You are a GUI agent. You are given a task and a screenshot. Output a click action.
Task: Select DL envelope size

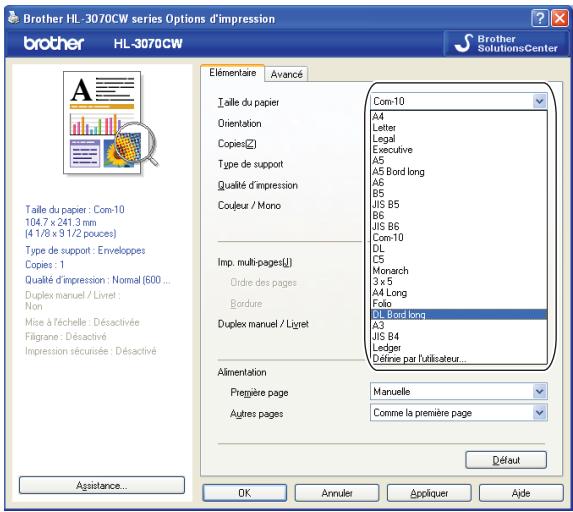click(x=459, y=249)
